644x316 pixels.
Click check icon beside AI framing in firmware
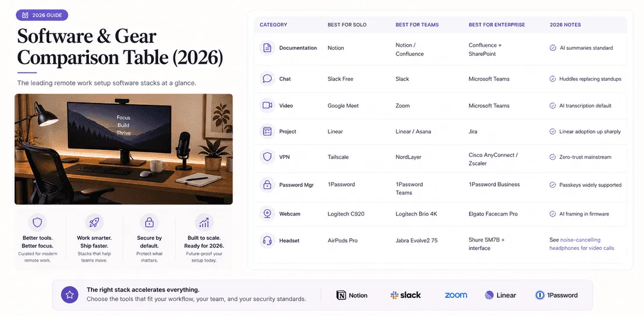(x=553, y=214)
